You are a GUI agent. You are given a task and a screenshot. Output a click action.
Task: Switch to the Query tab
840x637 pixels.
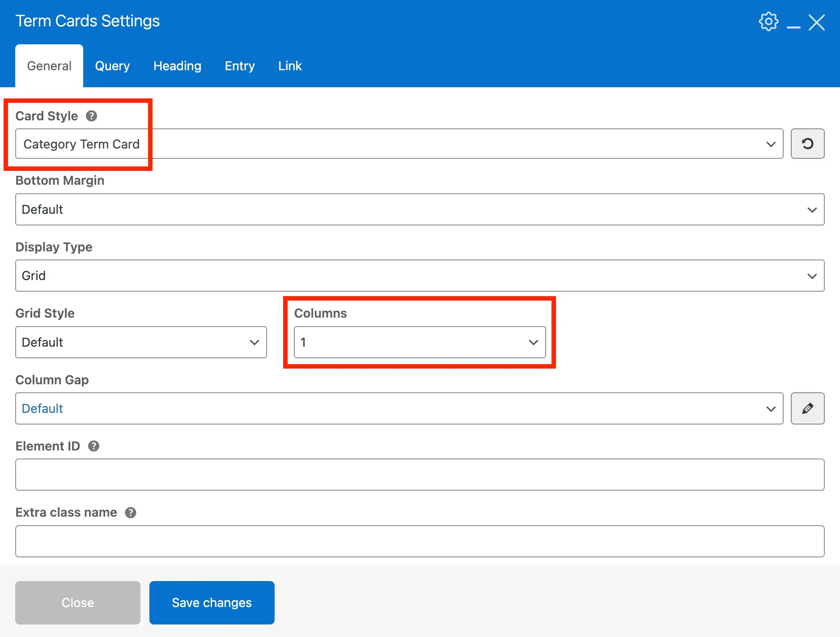(112, 66)
